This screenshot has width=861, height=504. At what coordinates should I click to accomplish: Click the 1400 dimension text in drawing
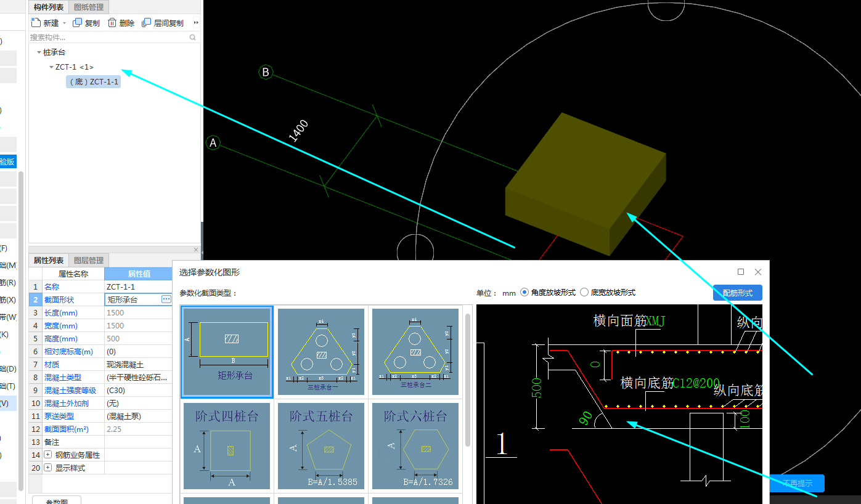tap(298, 131)
